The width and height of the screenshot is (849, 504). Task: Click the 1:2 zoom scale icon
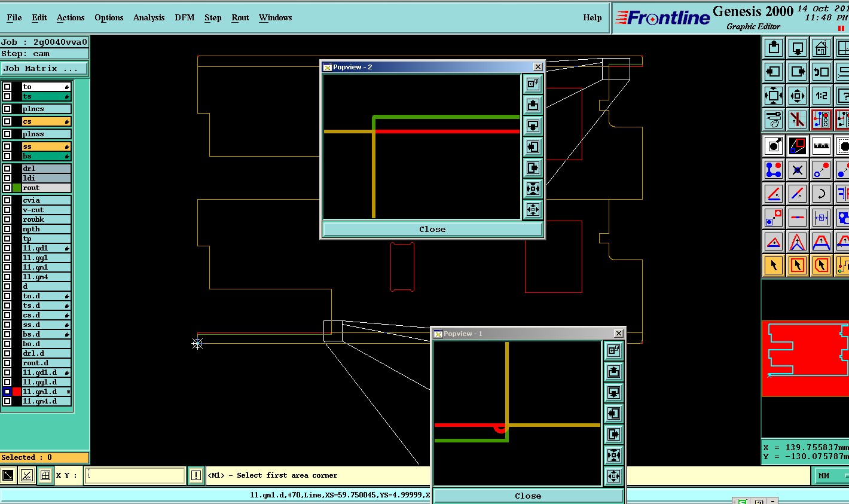click(x=821, y=96)
